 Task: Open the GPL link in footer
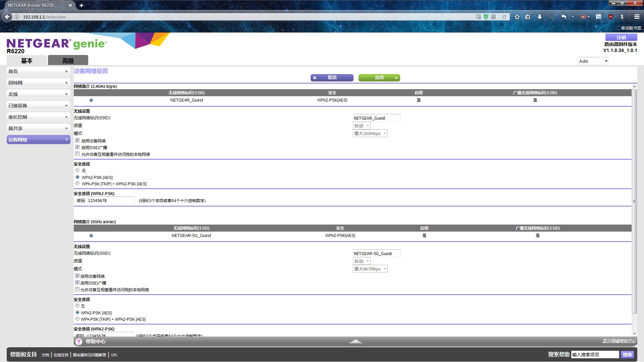pos(114,355)
